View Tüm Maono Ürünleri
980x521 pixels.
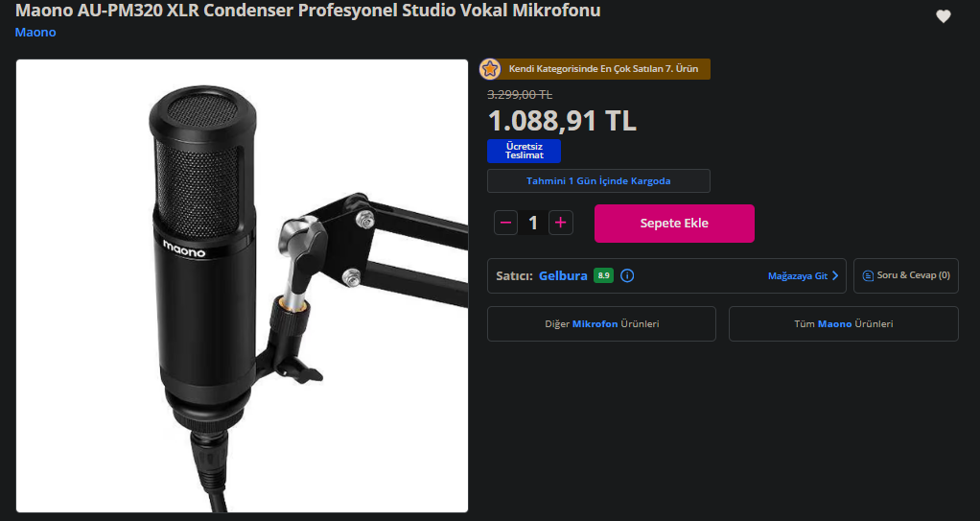(844, 324)
